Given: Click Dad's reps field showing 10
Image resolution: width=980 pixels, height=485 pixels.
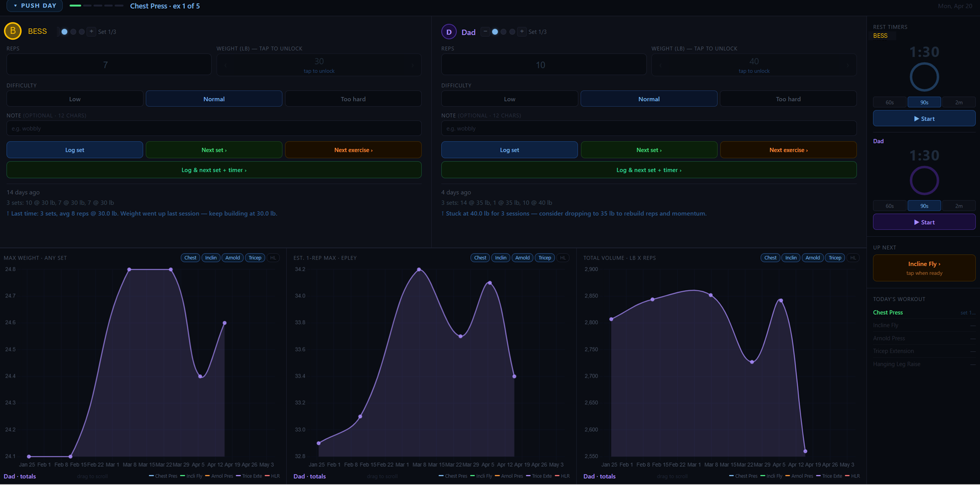Looking at the screenshot, I should point(543,65).
